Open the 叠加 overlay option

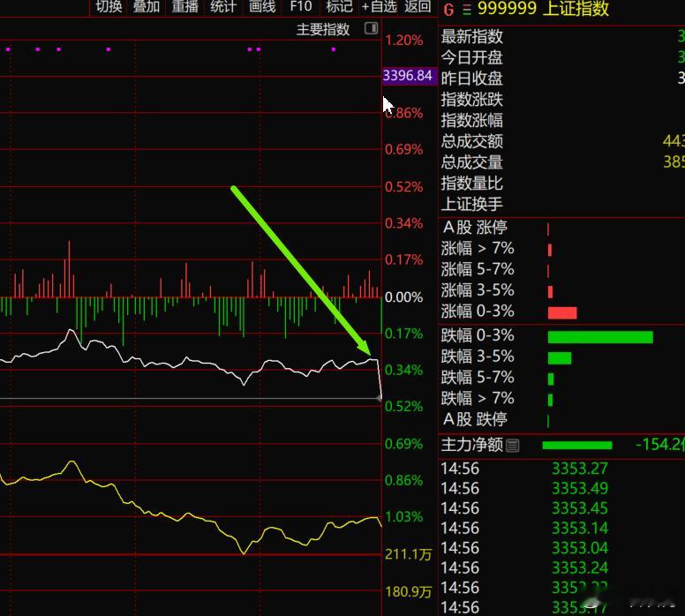tap(147, 6)
